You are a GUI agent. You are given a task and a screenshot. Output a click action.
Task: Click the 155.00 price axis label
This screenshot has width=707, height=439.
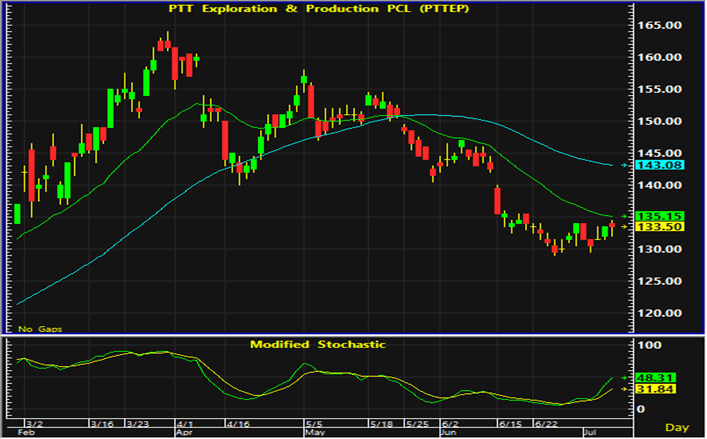coord(659,89)
